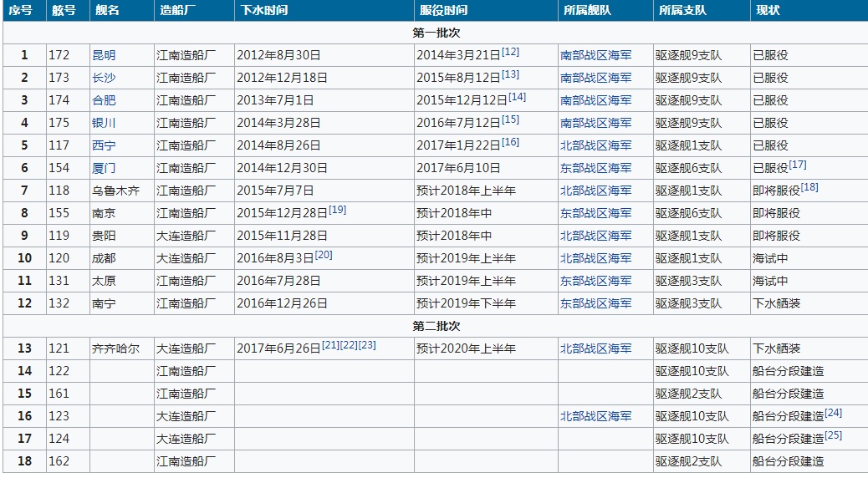868x478 pixels.
Task: Click the commission date 2017年6月10日
Action: (x=457, y=168)
